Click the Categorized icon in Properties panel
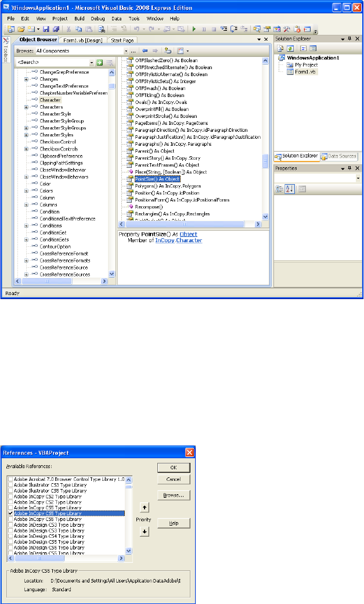 point(280,189)
